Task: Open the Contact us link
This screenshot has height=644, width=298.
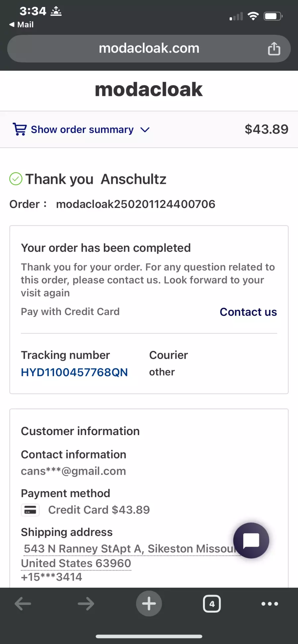Action: pos(248,312)
